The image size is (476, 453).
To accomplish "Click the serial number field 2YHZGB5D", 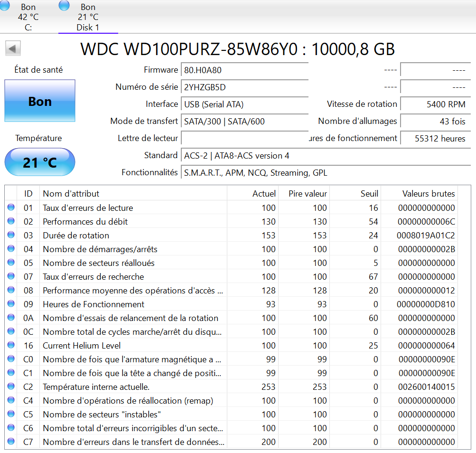I will coord(245,87).
